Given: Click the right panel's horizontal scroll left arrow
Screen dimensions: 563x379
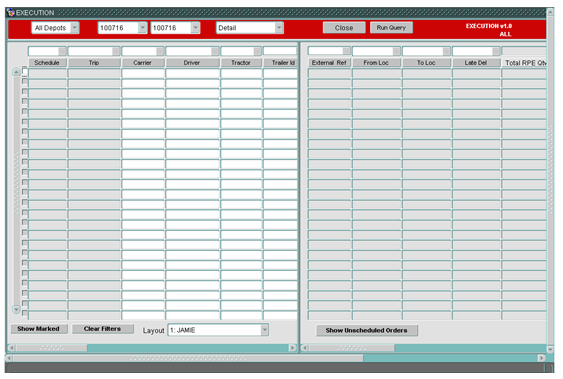Looking at the screenshot, I should (x=305, y=347).
